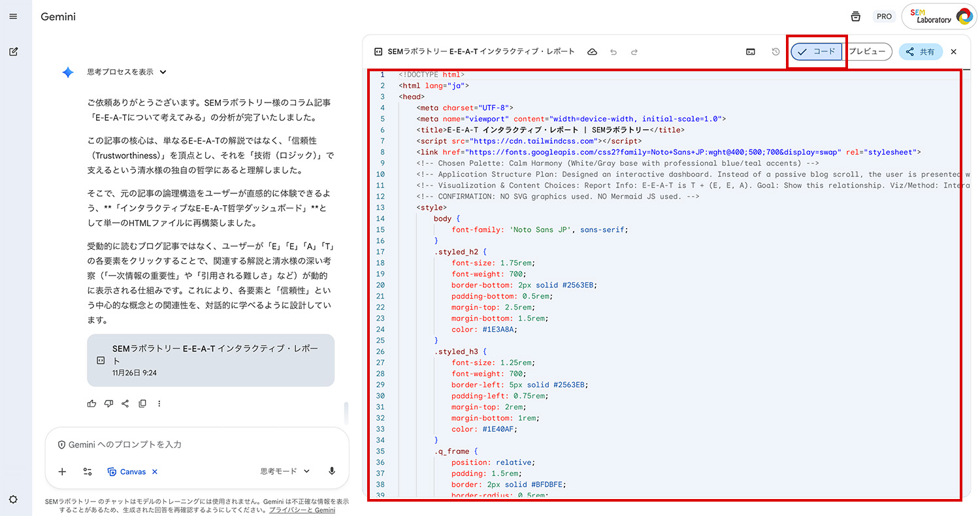The width and height of the screenshot is (980, 516).
Task: Copy the response using the copy icon
Action: point(142,403)
